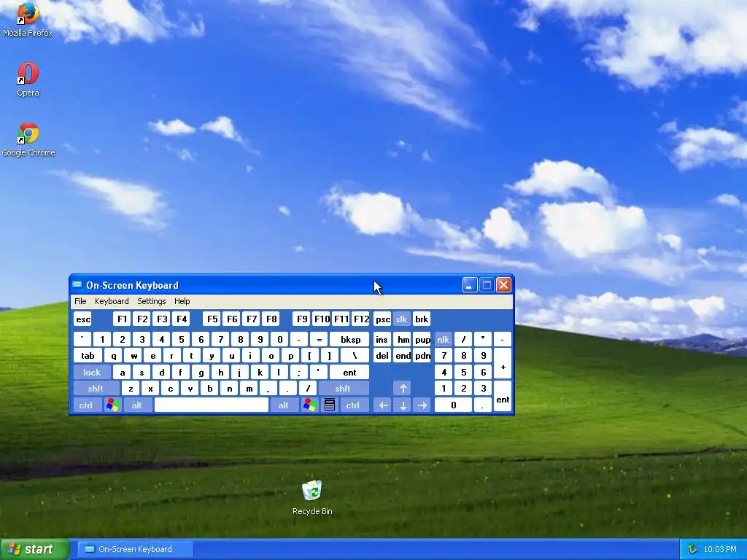
Task: Toggle the right alt key
Action: [284, 405]
